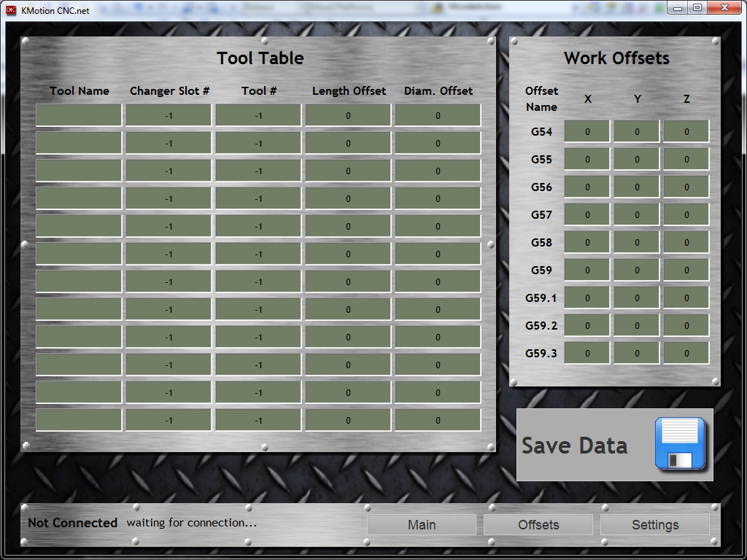Select the G59.1 Y offset field

point(637,298)
